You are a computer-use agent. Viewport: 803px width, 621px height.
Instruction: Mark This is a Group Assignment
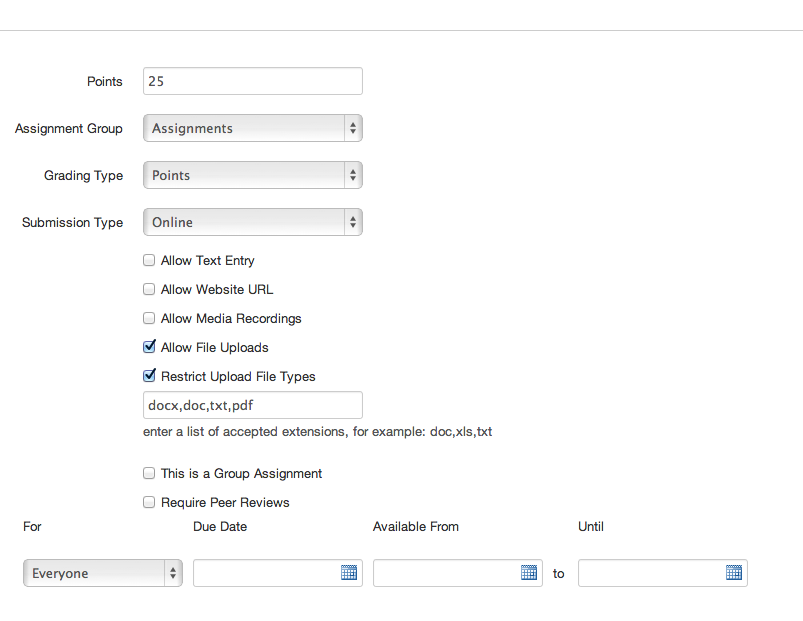point(149,473)
